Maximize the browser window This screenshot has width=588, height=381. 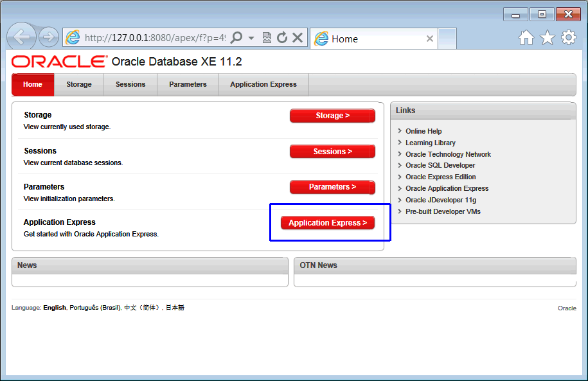coord(542,15)
